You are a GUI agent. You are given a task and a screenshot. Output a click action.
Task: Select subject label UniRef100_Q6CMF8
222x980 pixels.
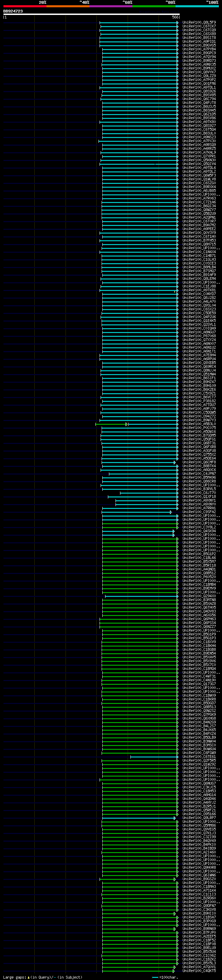pyautogui.click(x=199, y=462)
